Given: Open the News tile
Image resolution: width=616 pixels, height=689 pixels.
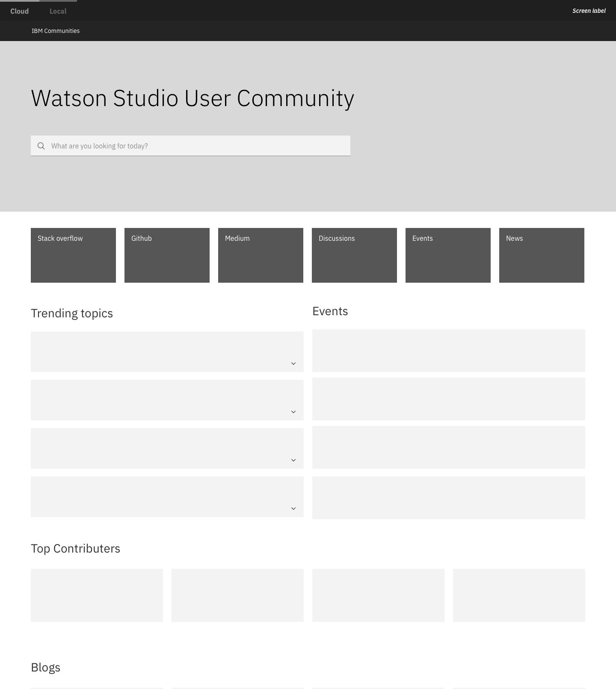Looking at the screenshot, I should click(542, 255).
